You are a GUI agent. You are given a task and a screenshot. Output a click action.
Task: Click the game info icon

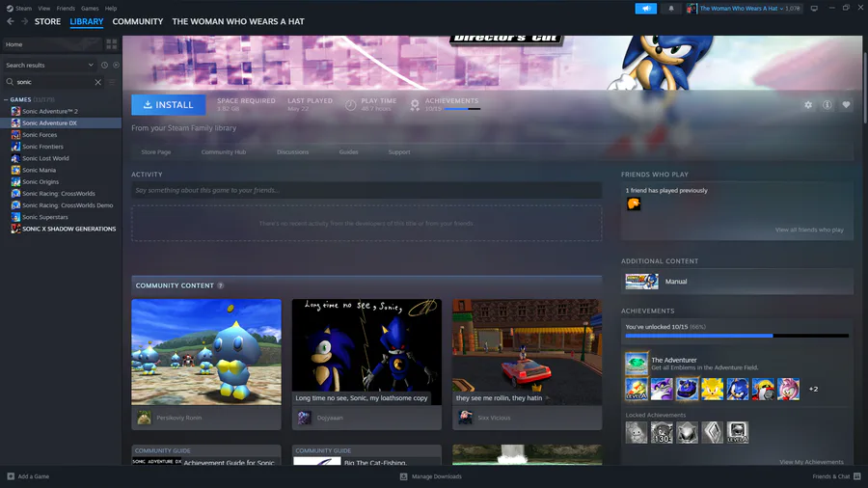827,104
